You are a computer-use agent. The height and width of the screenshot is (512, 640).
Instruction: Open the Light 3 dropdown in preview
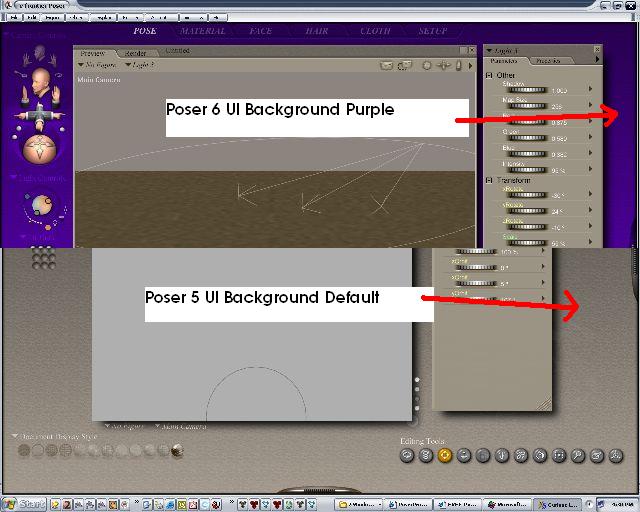point(140,65)
